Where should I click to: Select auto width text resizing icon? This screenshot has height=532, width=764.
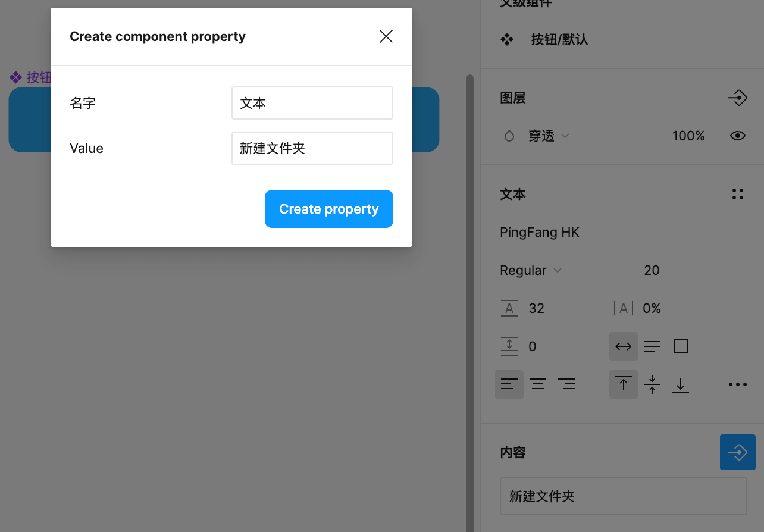pos(623,346)
